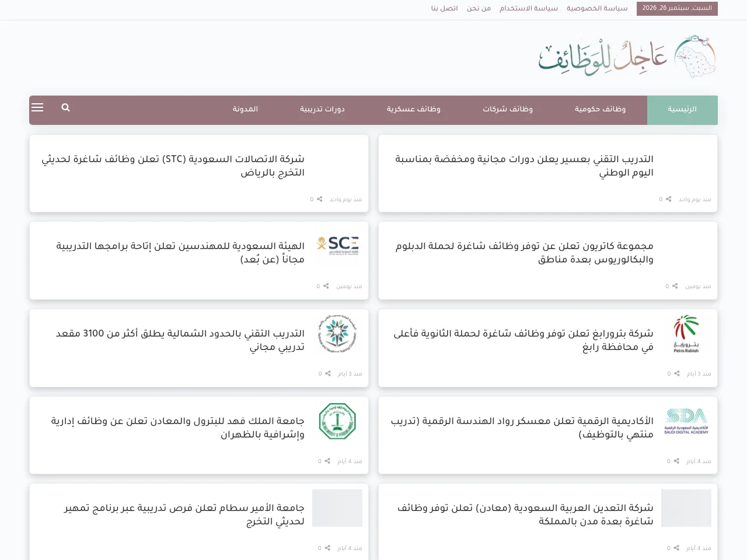
Task: Click منذ يومين on مجموعة كاتريون card
Action: point(698,286)
